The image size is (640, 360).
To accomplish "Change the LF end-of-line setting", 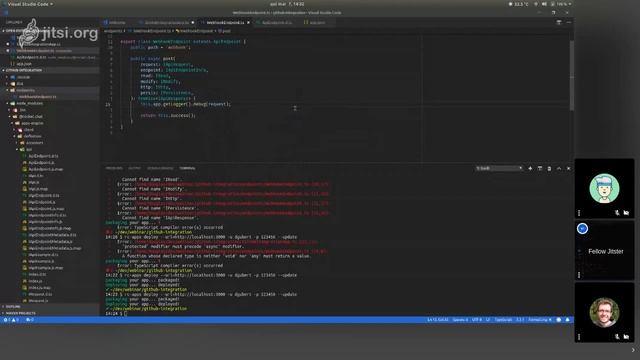I will click(x=488, y=320).
